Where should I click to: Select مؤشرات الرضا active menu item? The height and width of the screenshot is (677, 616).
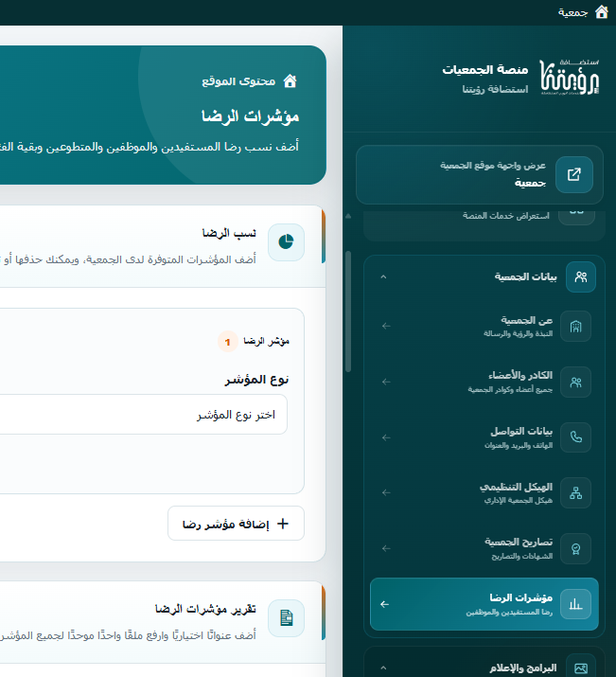coord(484,604)
